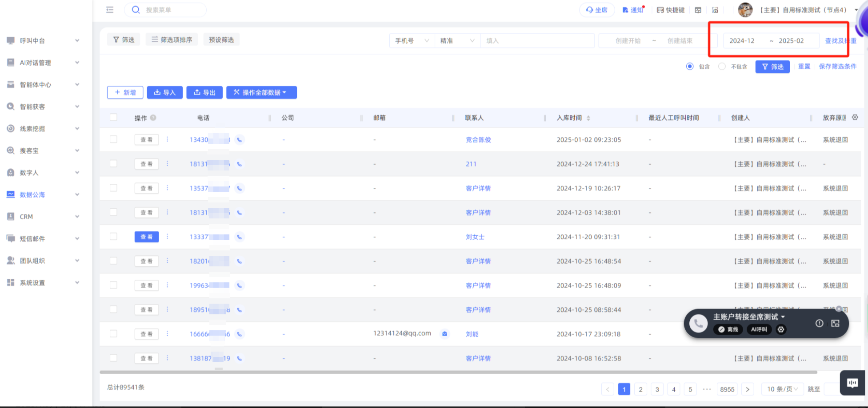
Task: Open the 刘女士 contact link
Action: [x=475, y=237]
